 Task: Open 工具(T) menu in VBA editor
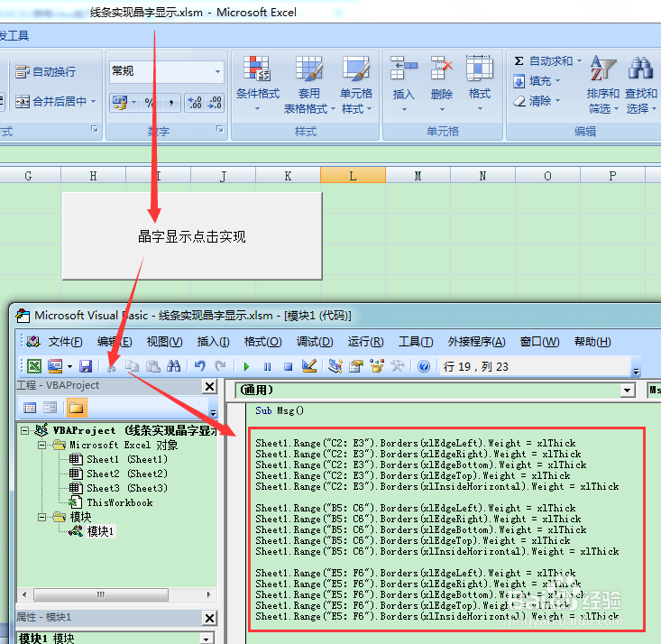point(416,342)
